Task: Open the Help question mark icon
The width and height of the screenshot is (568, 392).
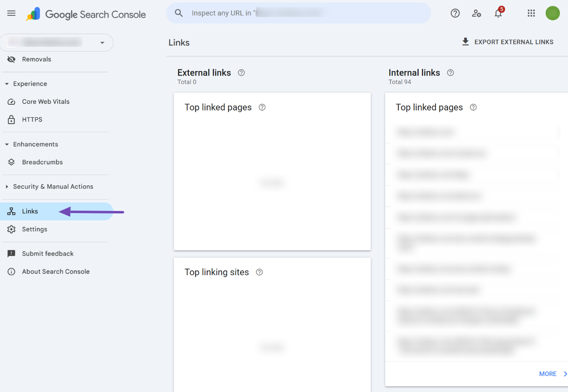Action: point(455,13)
